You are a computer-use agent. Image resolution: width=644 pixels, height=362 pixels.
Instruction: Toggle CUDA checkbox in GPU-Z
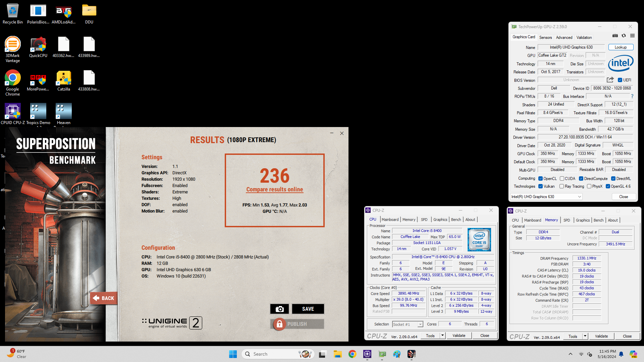(x=562, y=179)
